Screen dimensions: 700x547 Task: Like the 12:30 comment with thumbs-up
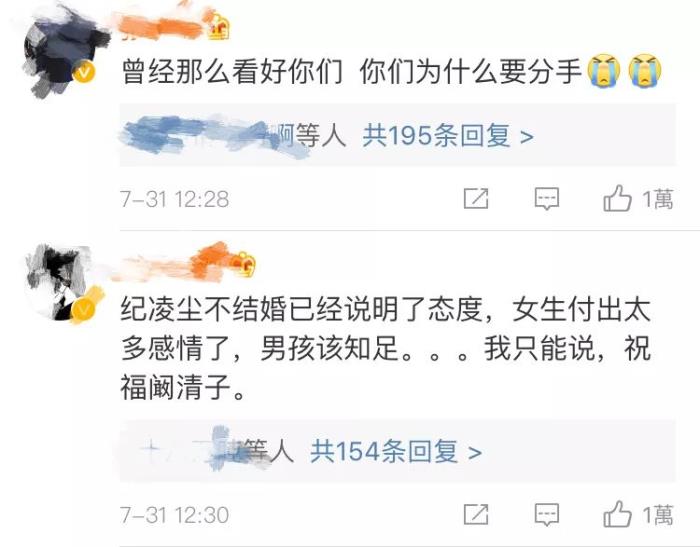click(x=617, y=514)
